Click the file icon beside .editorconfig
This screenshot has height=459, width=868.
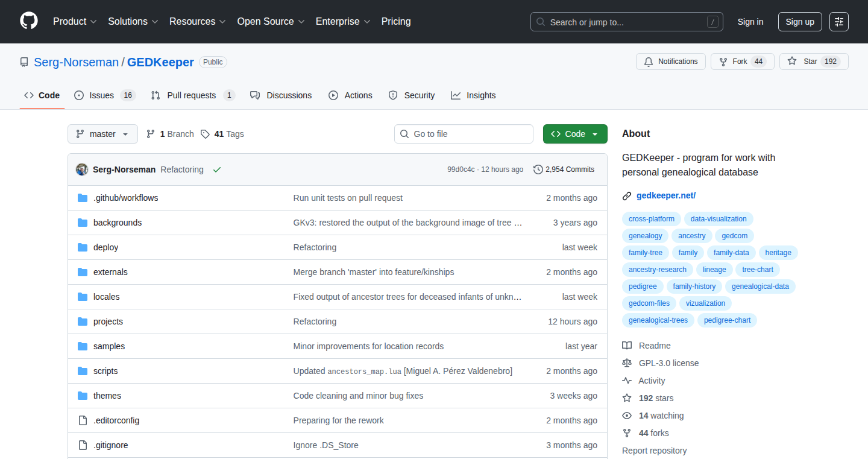83,420
